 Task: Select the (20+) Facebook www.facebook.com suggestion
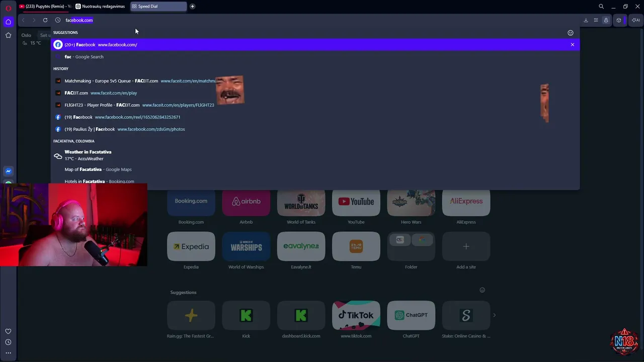pos(315,45)
